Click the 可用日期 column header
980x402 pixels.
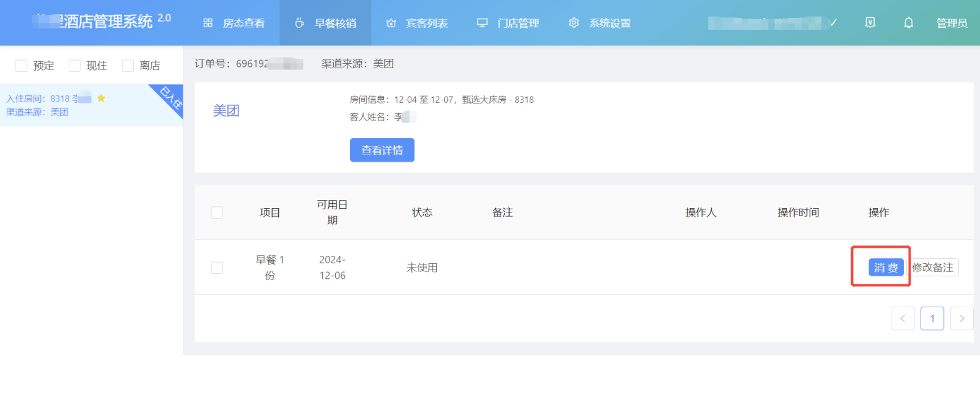tap(333, 212)
